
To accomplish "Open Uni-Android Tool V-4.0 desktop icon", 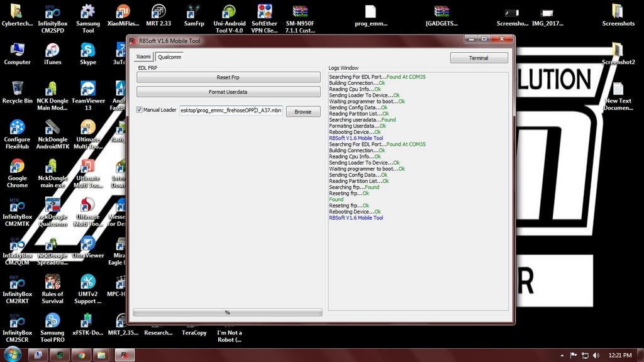I will 229,19.
